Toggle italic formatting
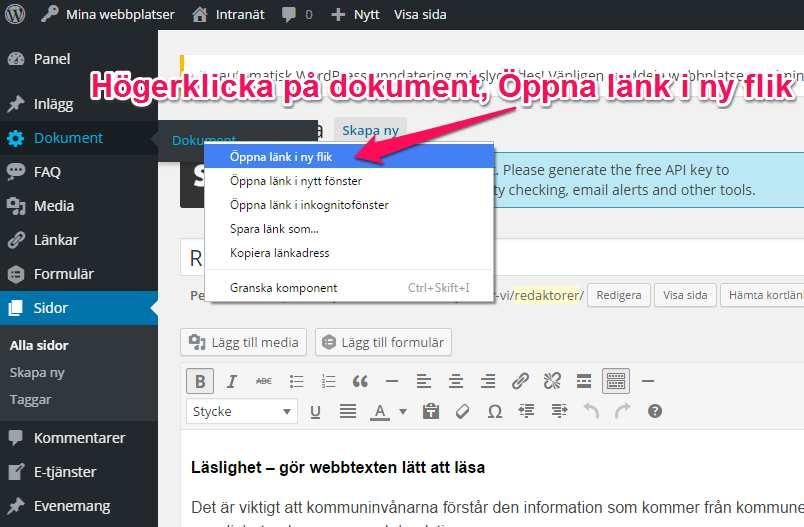Screen dimensions: 804x527 232,381
